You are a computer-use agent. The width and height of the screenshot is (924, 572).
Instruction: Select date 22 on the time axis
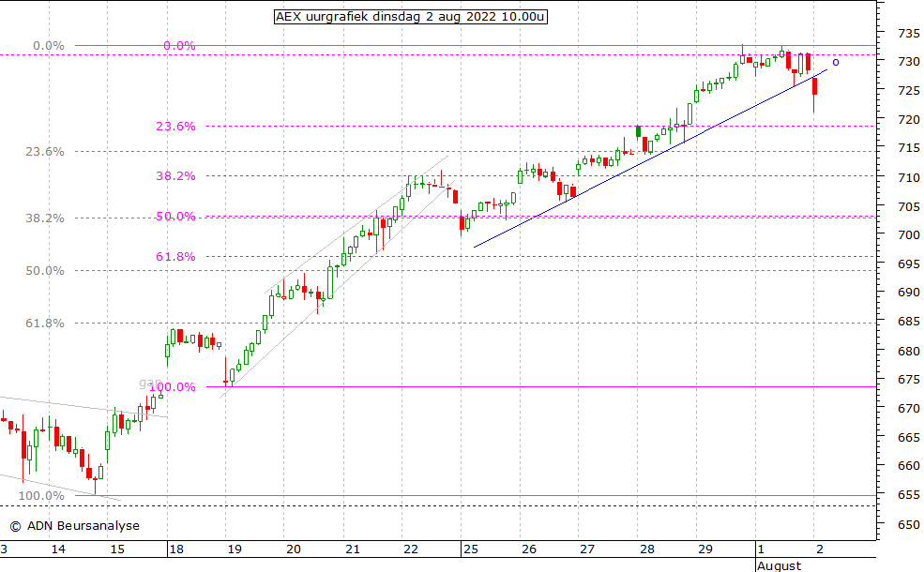[x=410, y=549]
